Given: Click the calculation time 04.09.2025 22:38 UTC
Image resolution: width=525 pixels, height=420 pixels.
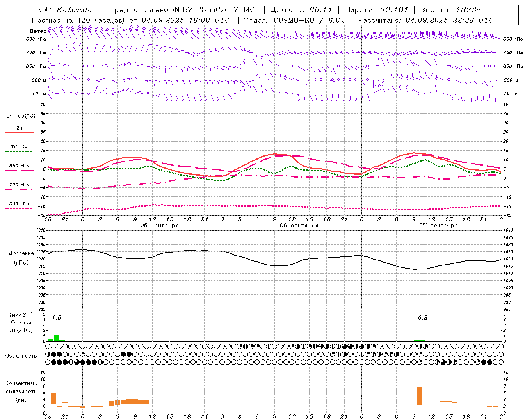Looking at the screenshot, I should (450, 20).
